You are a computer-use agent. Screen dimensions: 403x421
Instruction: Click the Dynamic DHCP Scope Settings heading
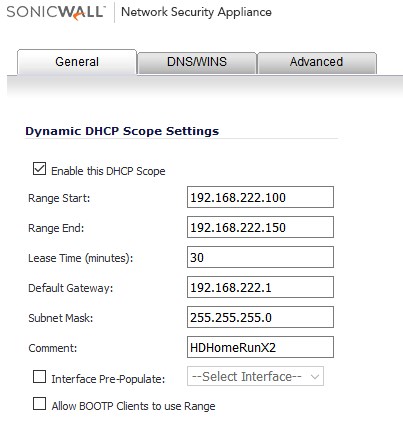[122, 131]
